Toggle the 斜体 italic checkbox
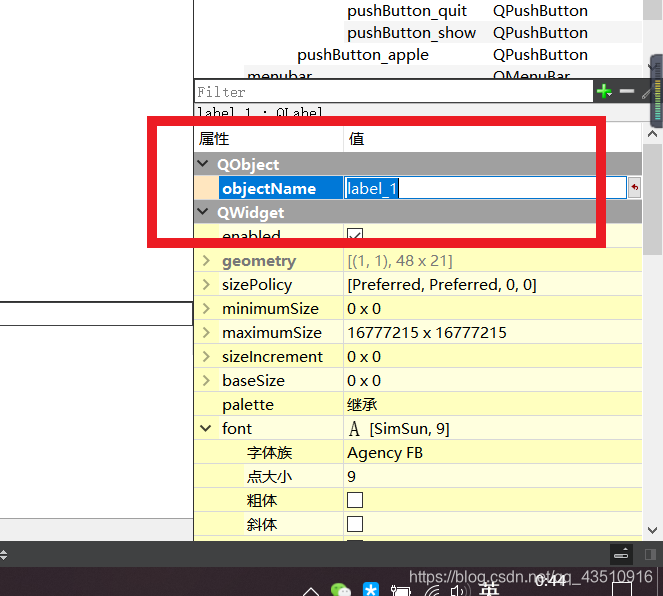This screenshot has width=663, height=596. [355, 524]
